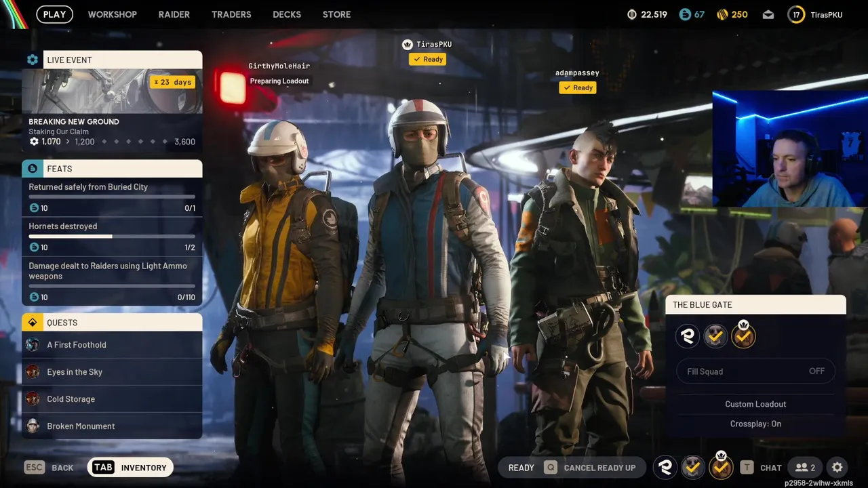This screenshot has width=868, height=488.
Task: Open the Cold Storage quest
Action: tap(112, 399)
